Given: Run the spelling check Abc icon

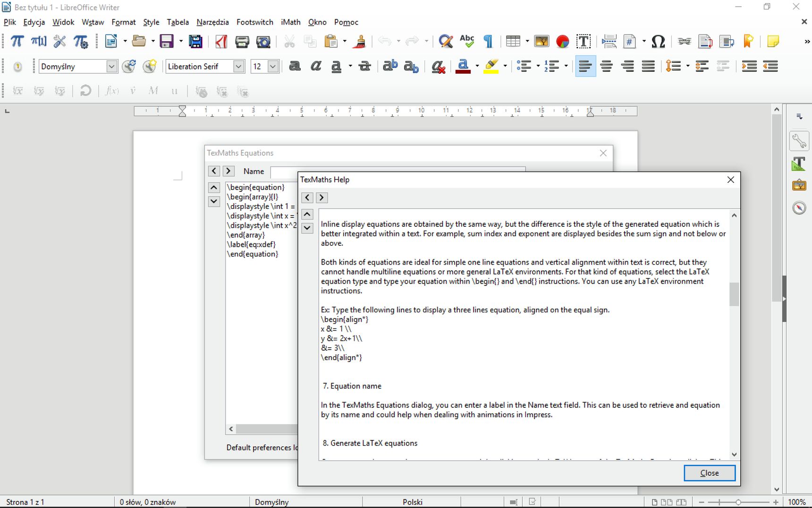Looking at the screenshot, I should [x=467, y=42].
